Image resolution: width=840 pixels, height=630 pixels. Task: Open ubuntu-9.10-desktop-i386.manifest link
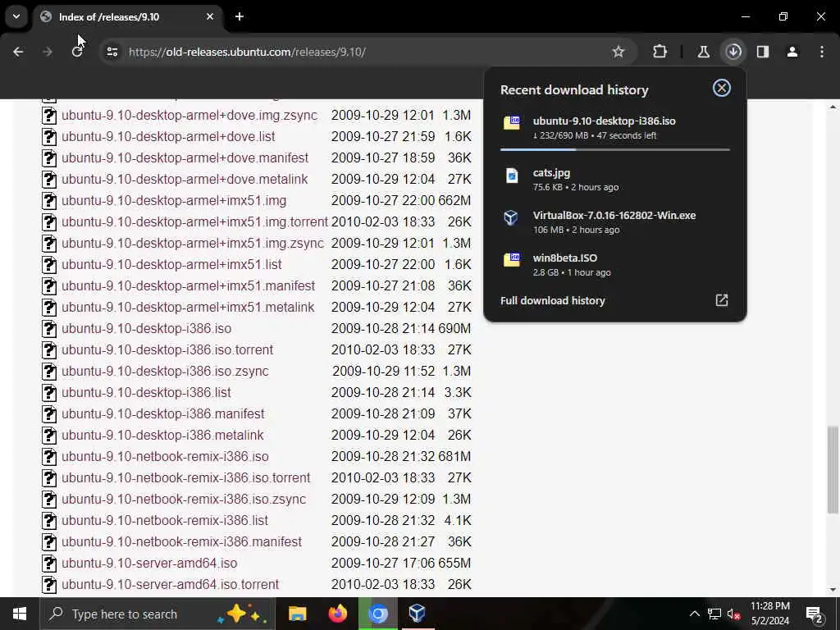(x=163, y=413)
